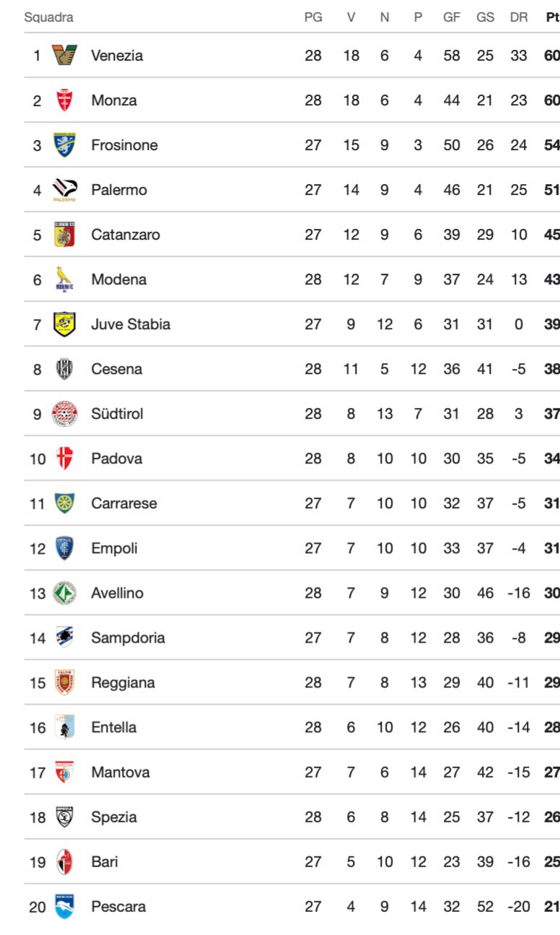Click the Venezia team crest icon
Image resolution: width=560 pixels, height=935 pixels.
pos(65,56)
